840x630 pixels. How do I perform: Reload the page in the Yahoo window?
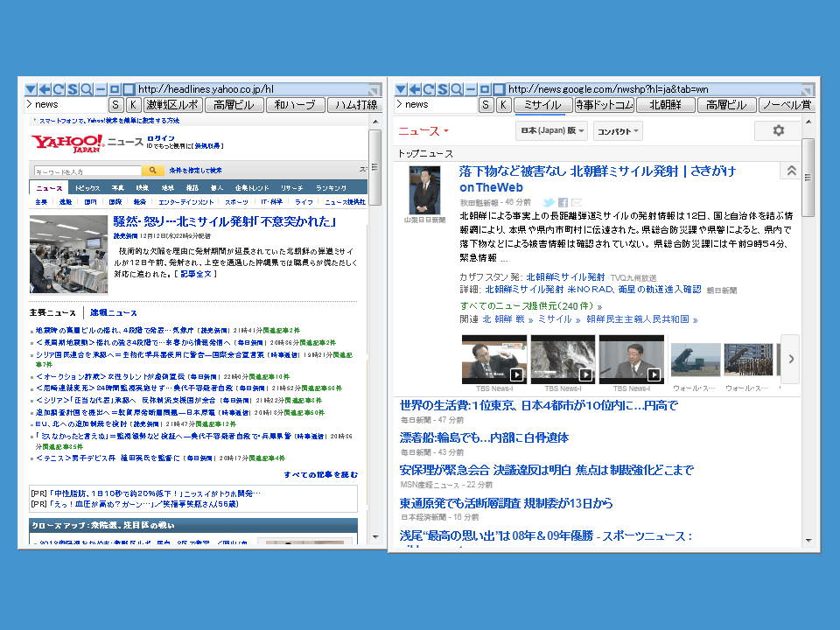59,89
